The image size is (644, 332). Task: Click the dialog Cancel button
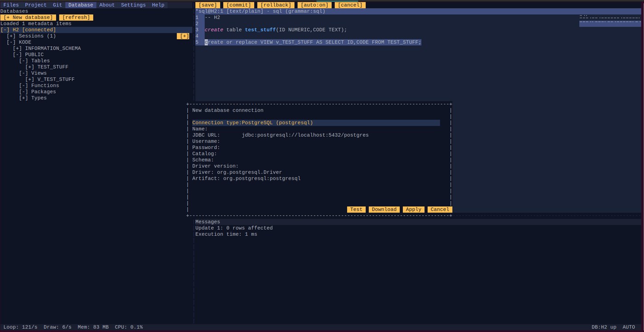(x=440, y=210)
